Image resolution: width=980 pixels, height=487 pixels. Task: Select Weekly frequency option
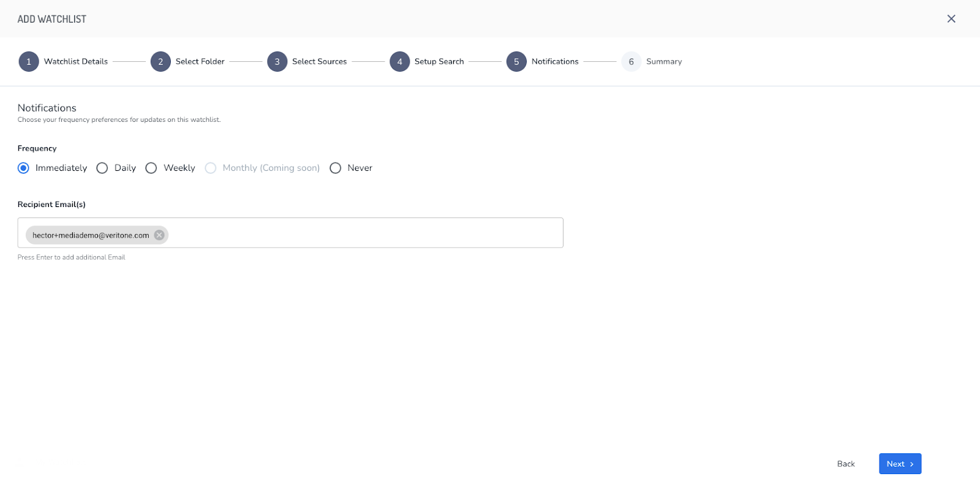coord(151,168)
